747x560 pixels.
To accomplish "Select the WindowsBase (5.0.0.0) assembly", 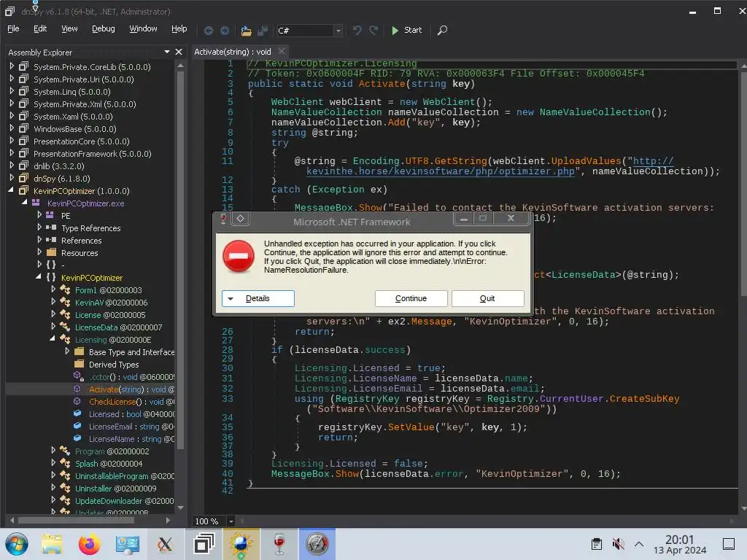I will point(75,129).
